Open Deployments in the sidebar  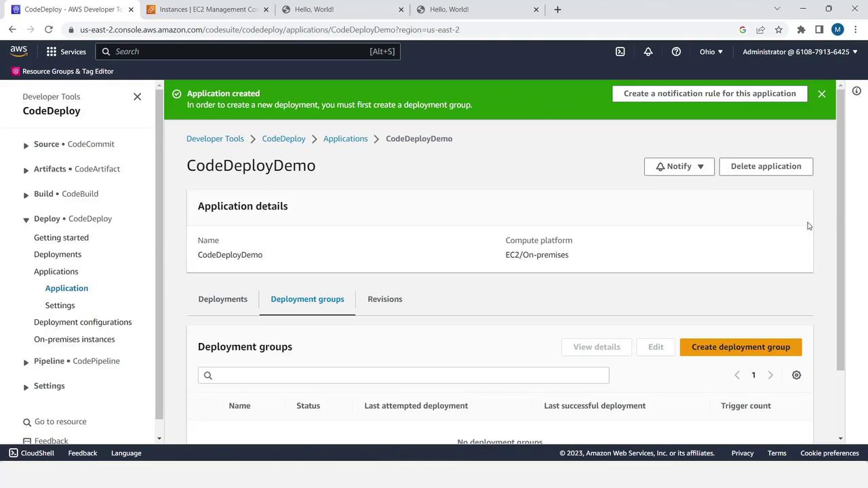(58, 254)
